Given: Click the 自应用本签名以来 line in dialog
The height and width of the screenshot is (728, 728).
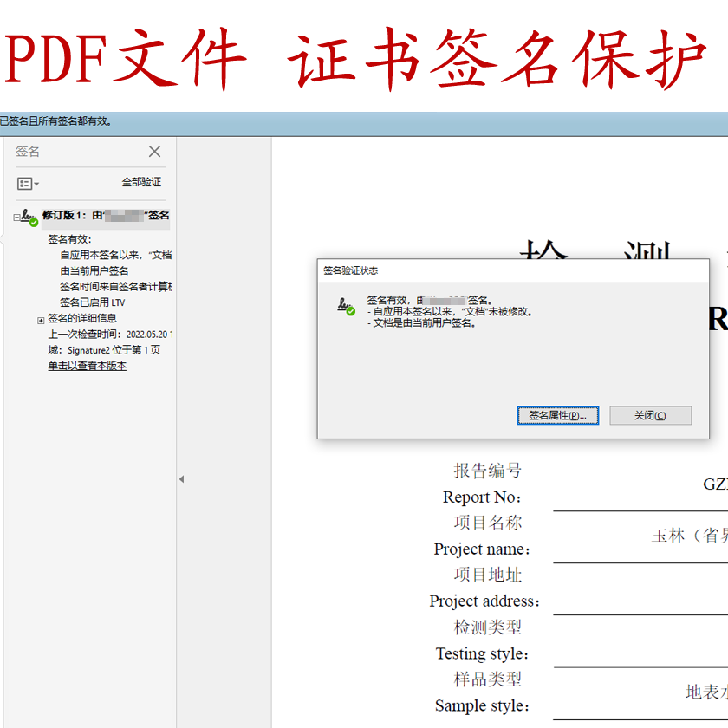Looking at the screenshot, I should coord(450,312).
